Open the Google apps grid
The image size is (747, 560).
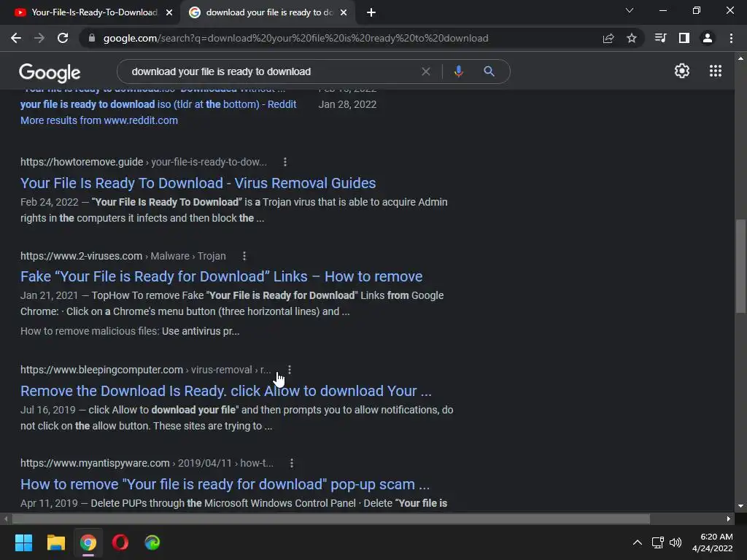coord(716,71)
